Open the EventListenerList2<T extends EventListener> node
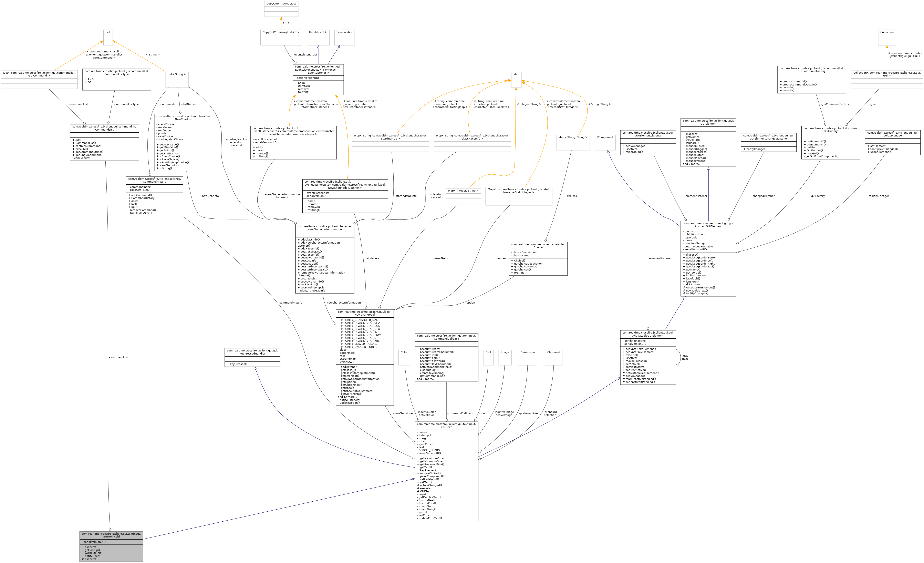This screenshot has height=563, width=924. [x=318, y=80]
